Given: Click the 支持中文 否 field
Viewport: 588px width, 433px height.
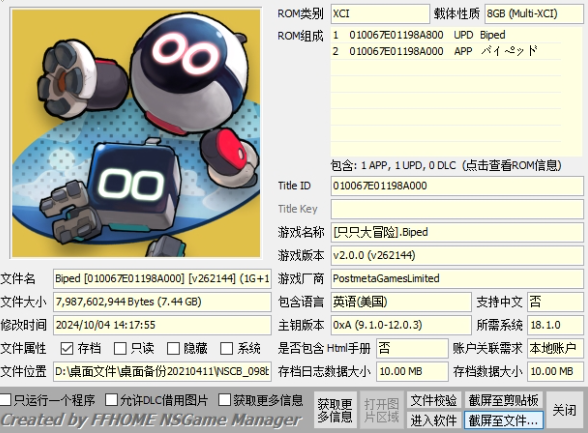Looking at the screenshot, I should (555, 302).
